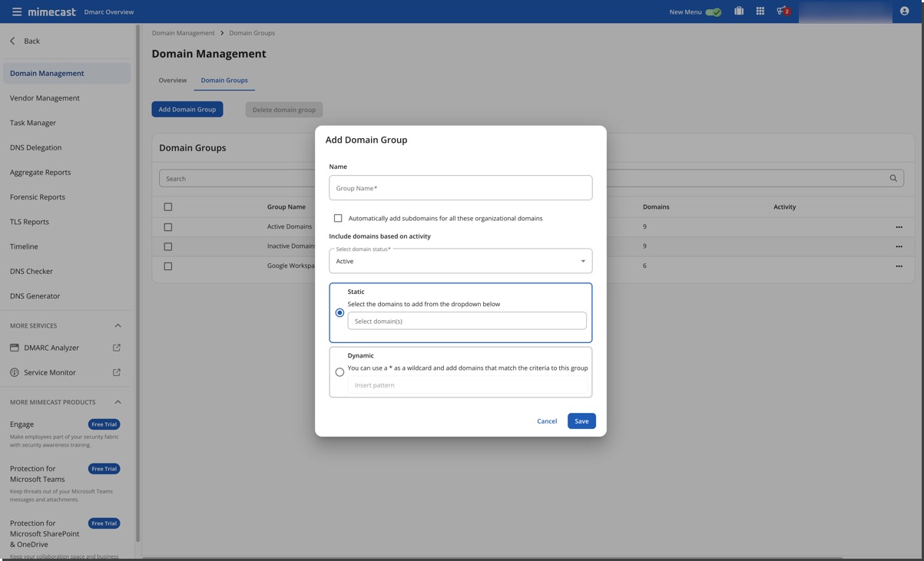Click the Group Name column header
The width and height of the screenshot is (924, 561).
tap(286, 207)
